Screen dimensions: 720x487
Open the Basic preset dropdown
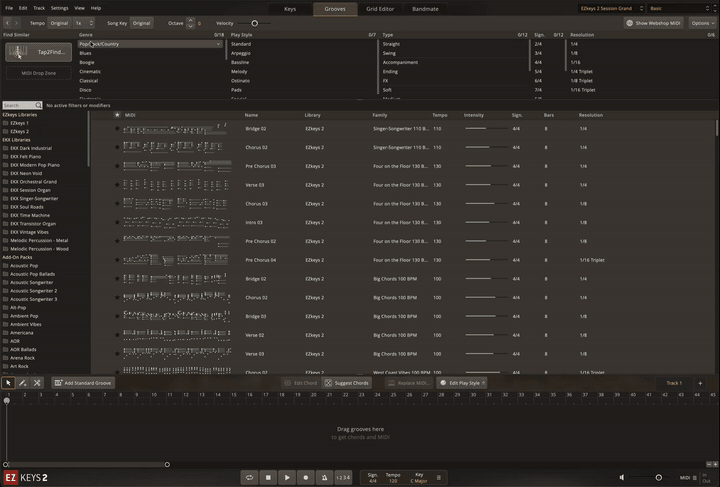(x=680, y=8)
